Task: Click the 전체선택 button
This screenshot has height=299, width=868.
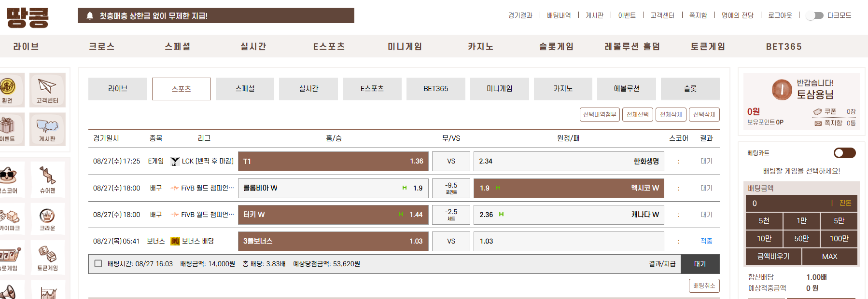Action: tap(638, 114)
